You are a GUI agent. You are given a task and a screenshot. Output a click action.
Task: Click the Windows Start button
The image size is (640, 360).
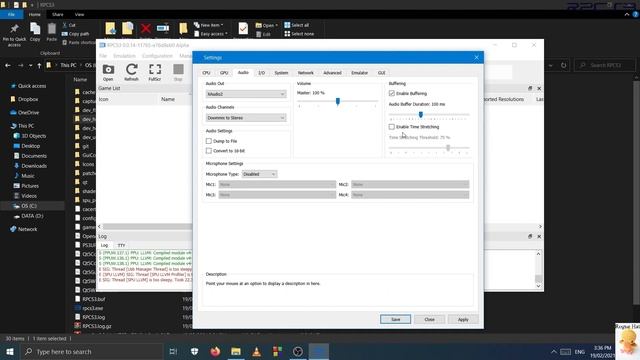(9, 351)
